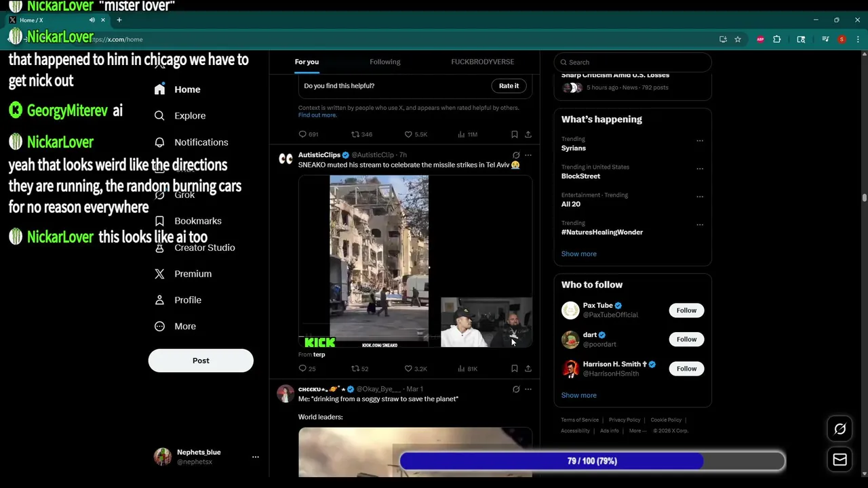Click the Post button
The width and height of the screenshot is (868, 488).
coord(201,361)
